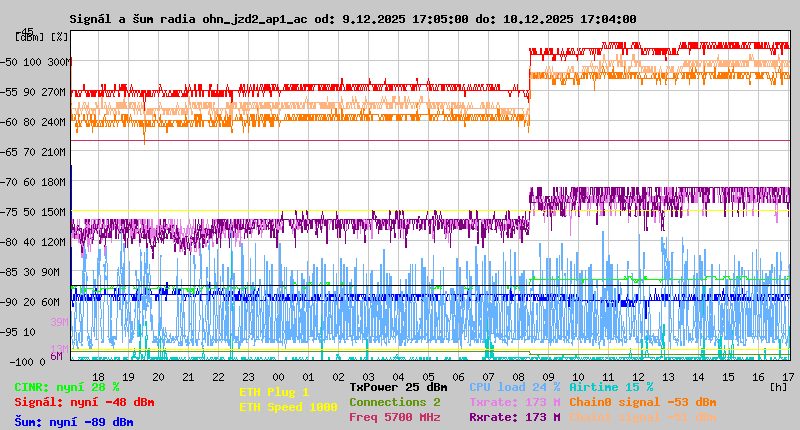Click the CINR legend entry in green
The width and height of the screenshot is (800, 430).
(67, 387)
